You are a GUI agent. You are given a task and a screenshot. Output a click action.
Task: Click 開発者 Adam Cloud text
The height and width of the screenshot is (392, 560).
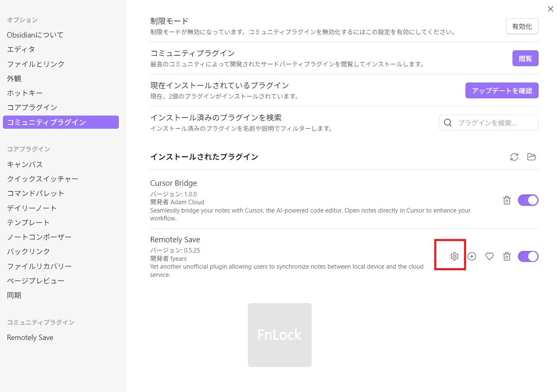coord(177,202)
